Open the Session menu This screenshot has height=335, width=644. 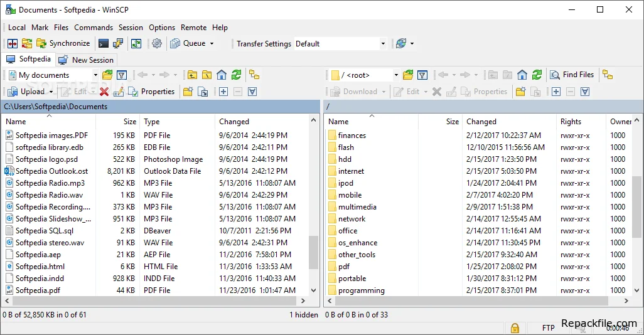click(x=131, y=28)
